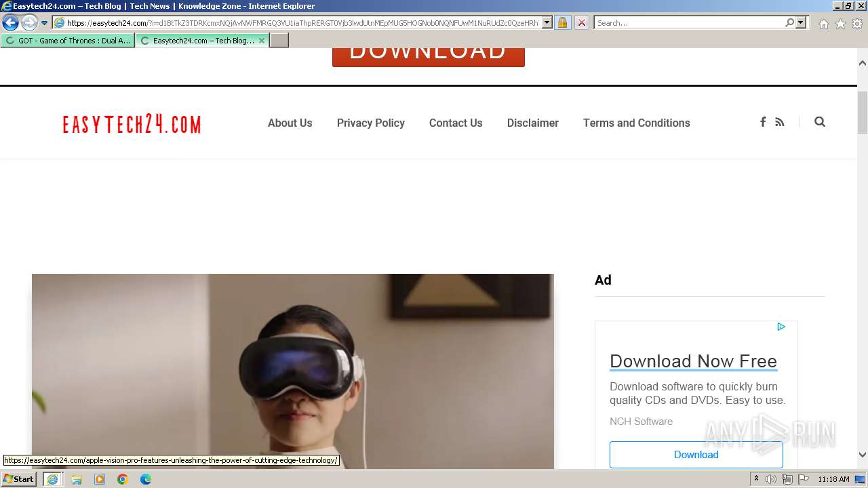Click the Action Center flag icon

click(x=802, y=479)
